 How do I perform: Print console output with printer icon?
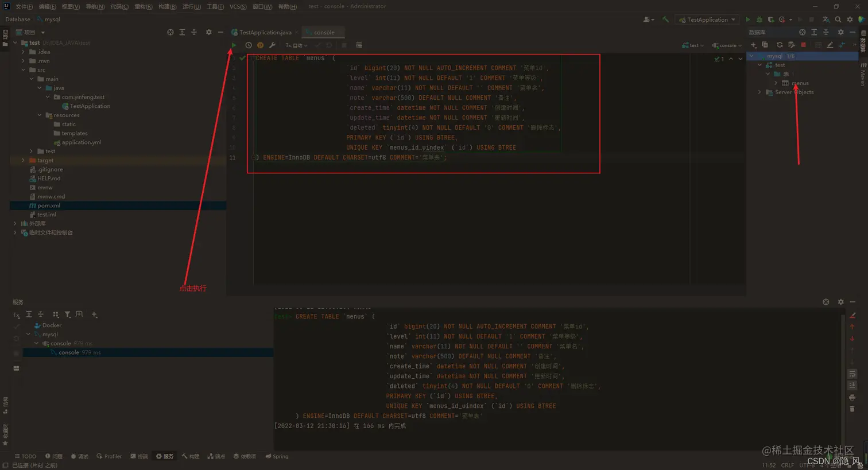point(852,397)
